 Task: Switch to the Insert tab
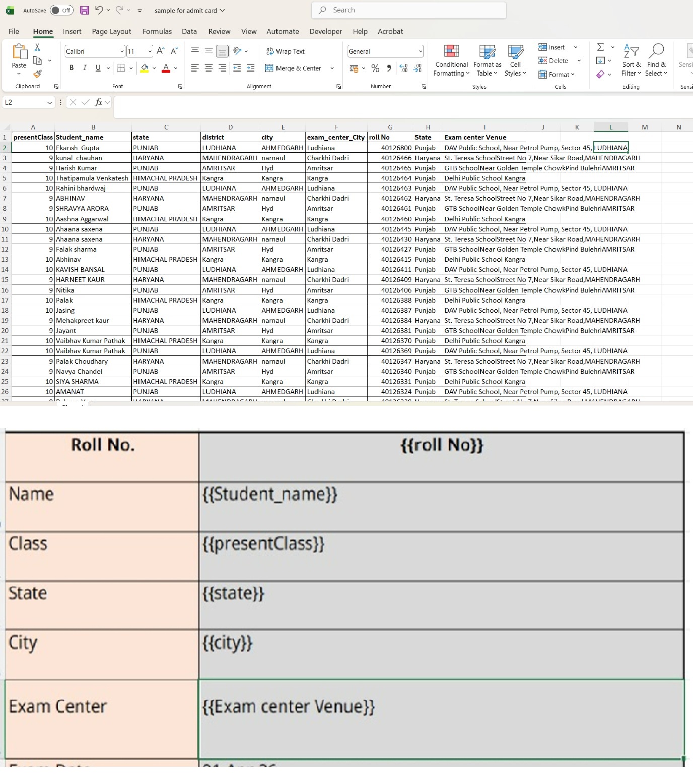pyautogui.click(x=72, y=31)
